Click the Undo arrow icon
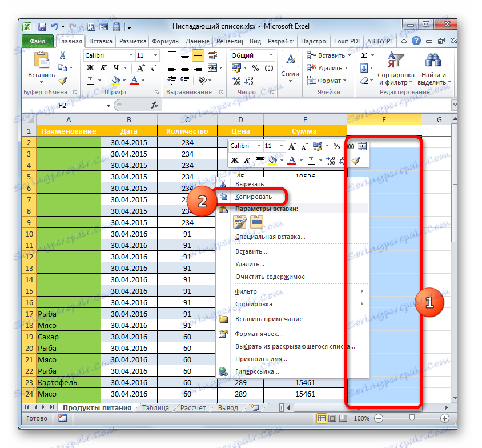Image resolution: width=482 pixels, height=448 pixels. (55, 27)
